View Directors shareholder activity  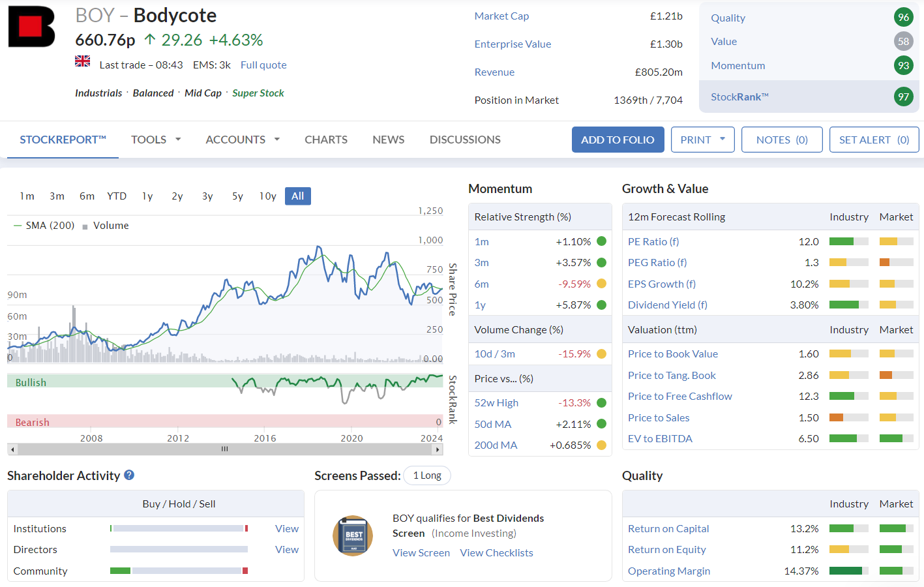tap(287, 550)
